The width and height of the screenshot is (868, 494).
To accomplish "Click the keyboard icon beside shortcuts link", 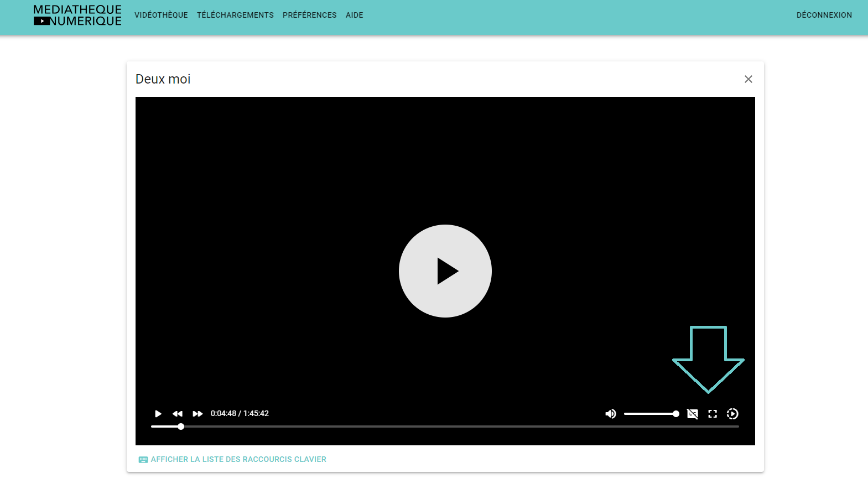I will tap(143, 460).
